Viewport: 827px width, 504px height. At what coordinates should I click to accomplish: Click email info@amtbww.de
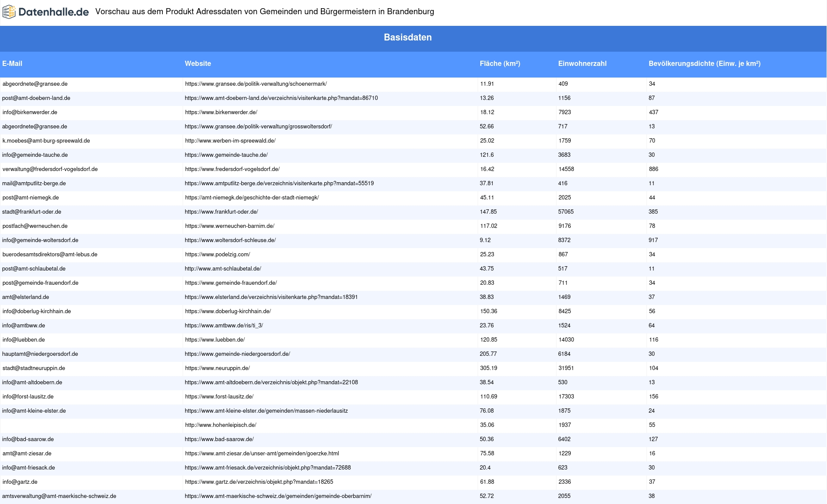click(x=23, y=326)
